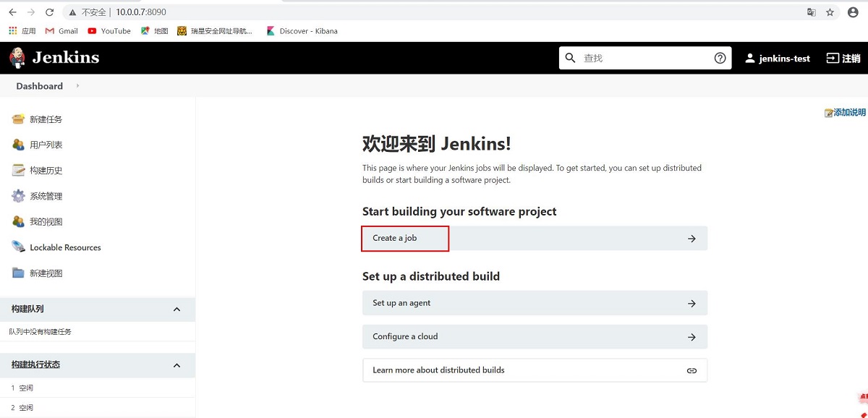Click the 不安全 security warning icon
868x418 pixels.
pos(73,12)
